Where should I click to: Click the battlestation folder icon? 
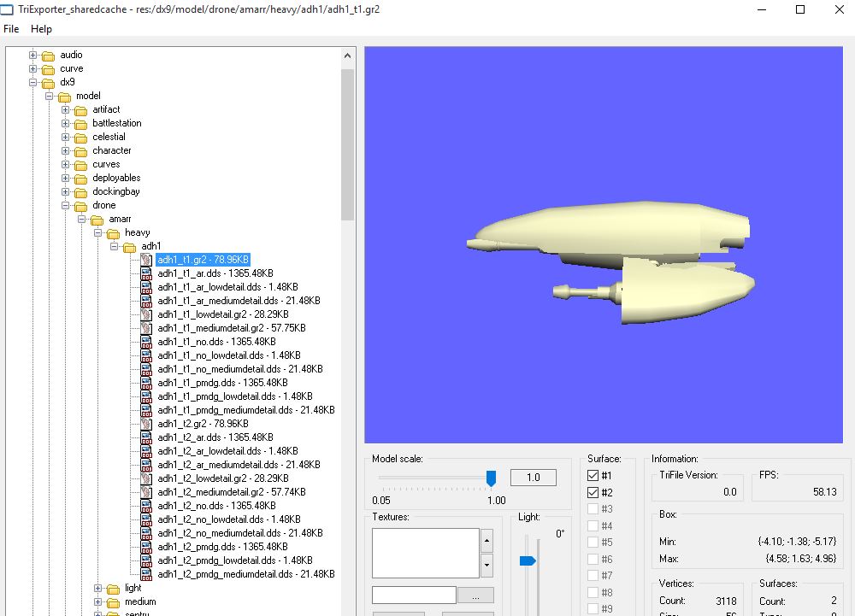[x=80, y=124]
